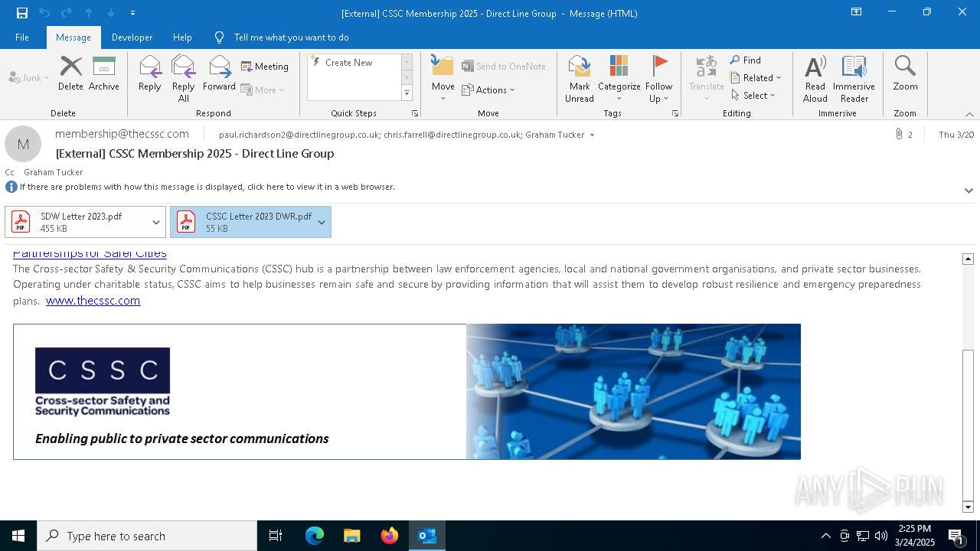Viewport: 980px width, 551px height.
Task: Save the message using the floppy icon
Action: pos(21,13)
